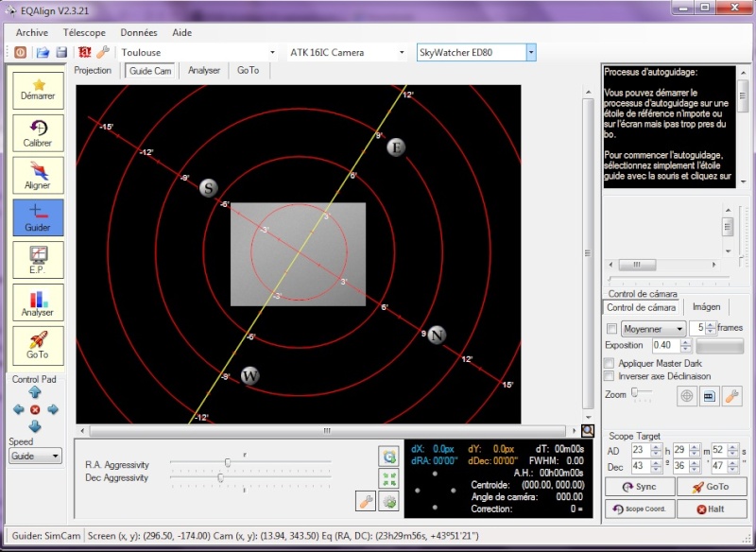Click the frames count stepper arrows

pos(711,328)
